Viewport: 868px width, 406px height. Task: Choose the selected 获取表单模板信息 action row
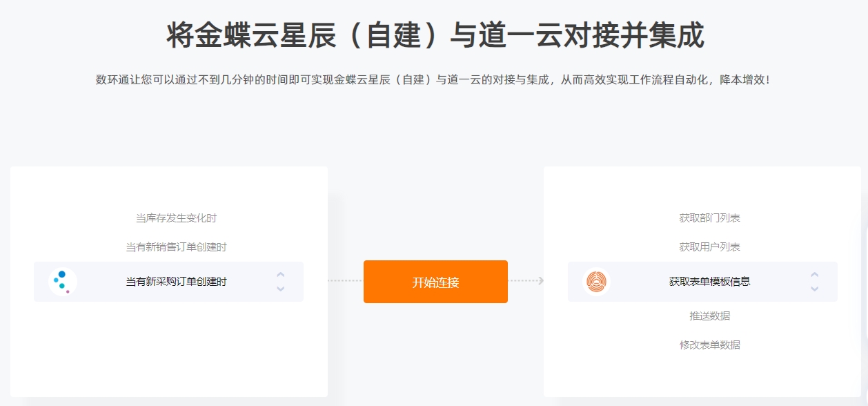(x=702, y=282)
